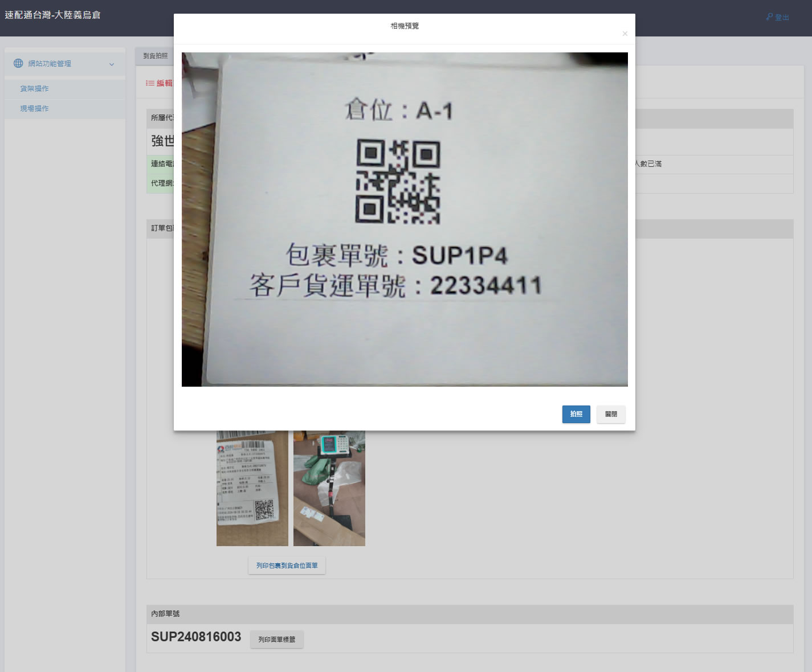Click the red list icon next to 編輯

149,83
